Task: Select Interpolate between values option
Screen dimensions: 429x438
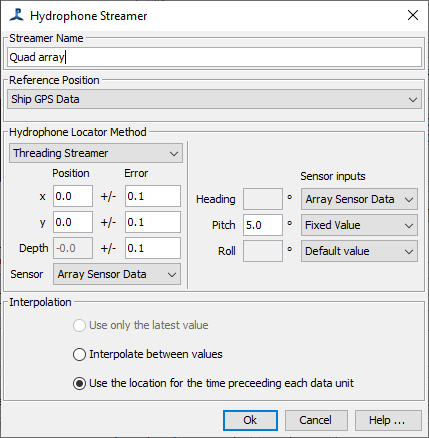Action: coord(148,354)
